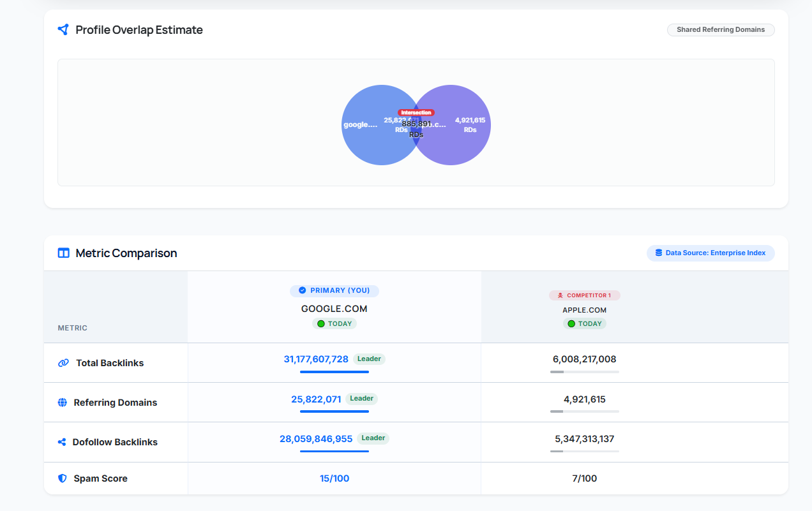Click the Data Source: Enterprise Index badge

710,253
